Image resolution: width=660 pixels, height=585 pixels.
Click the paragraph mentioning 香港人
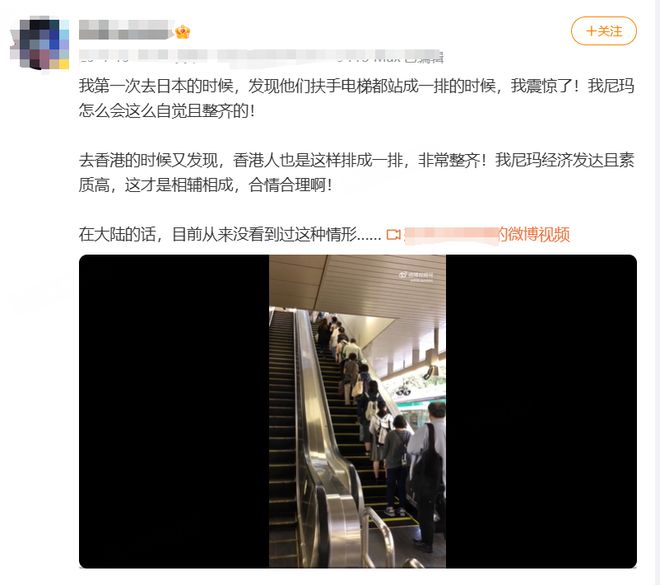[357, 172]
